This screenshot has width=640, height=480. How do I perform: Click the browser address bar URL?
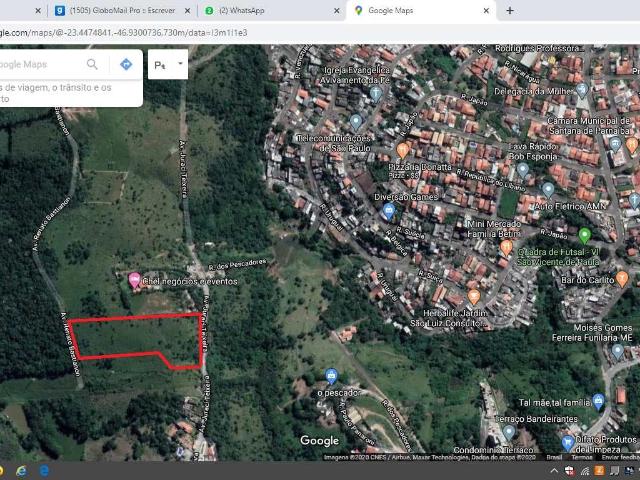[124, 33]
